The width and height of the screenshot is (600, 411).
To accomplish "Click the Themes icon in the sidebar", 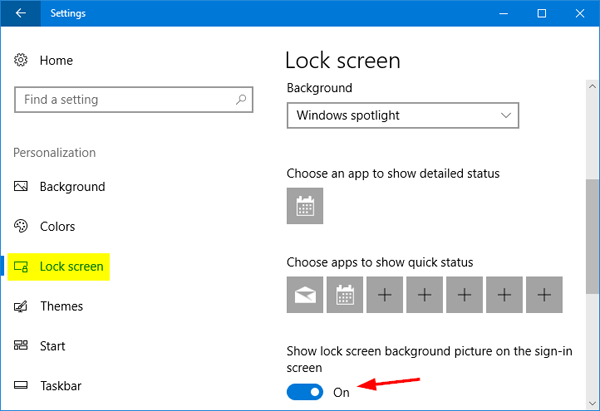I will point(21,307).
